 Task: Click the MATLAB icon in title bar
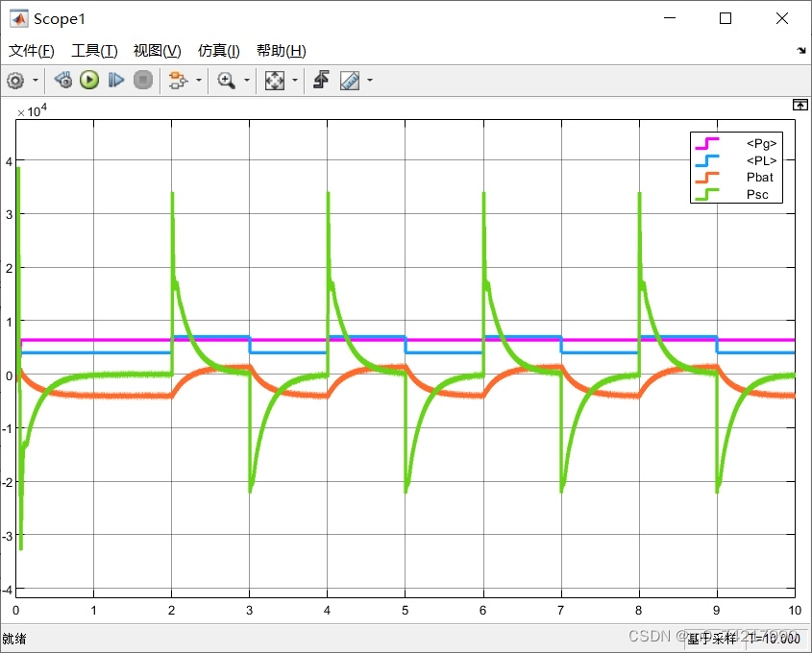[x=19, y=19]
